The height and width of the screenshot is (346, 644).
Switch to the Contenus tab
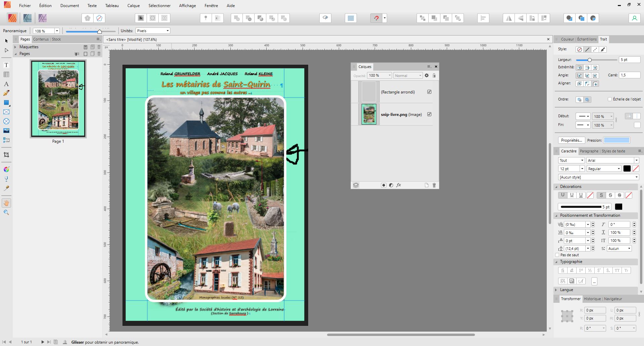tap(41, 39)
